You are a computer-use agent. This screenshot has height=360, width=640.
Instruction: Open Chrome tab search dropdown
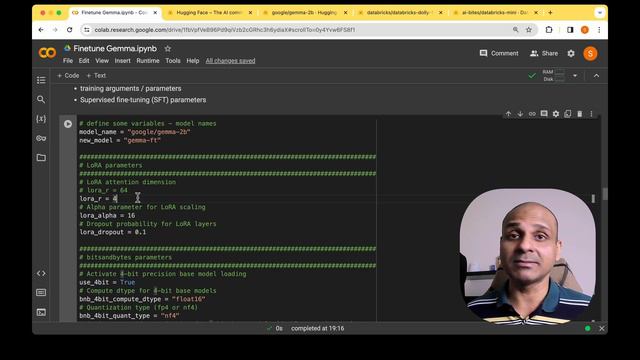600,13
